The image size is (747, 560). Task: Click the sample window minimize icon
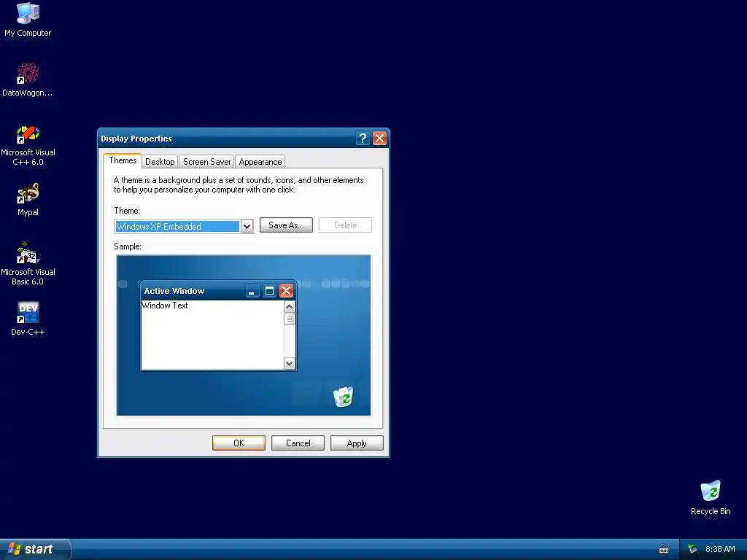252,291
